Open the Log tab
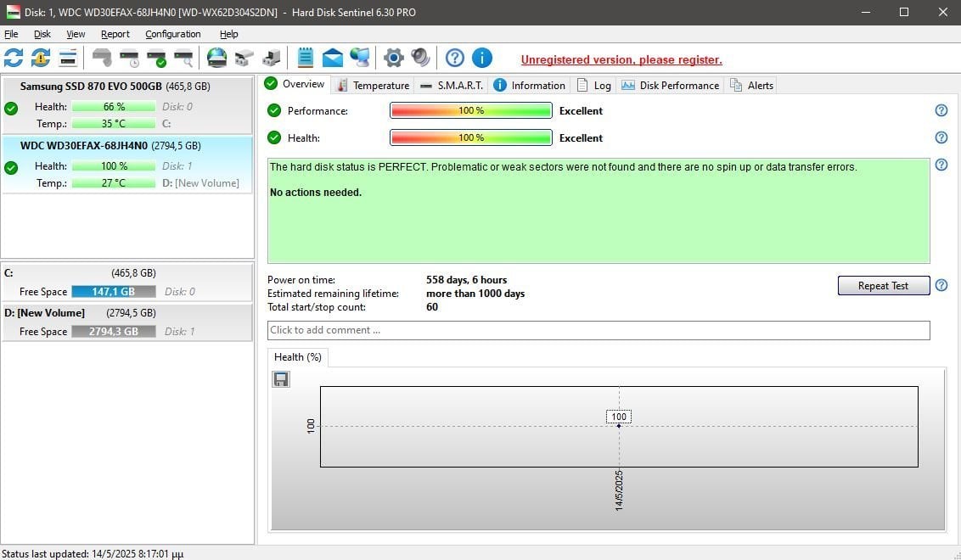The width and height of the screenshot is (961, 560). (594, 85)
